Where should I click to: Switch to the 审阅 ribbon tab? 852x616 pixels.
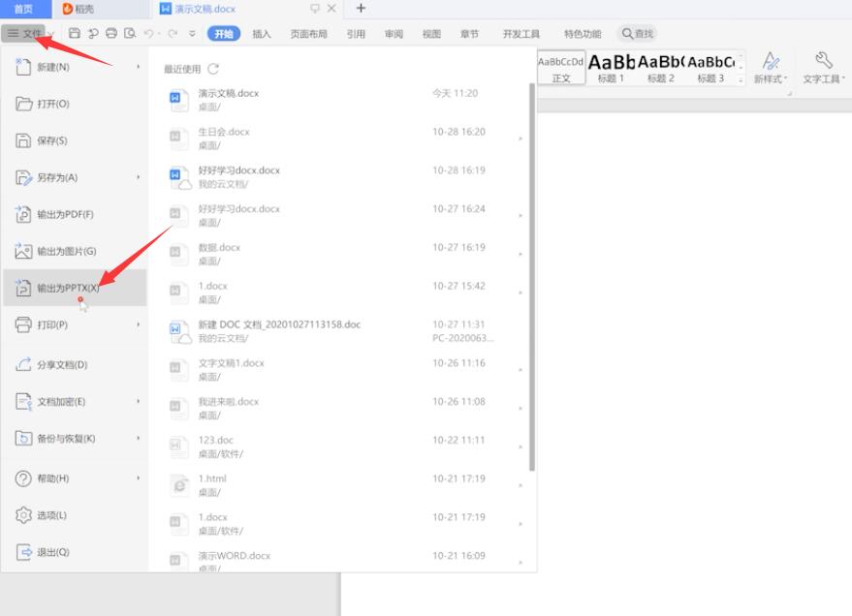point(394,34)
